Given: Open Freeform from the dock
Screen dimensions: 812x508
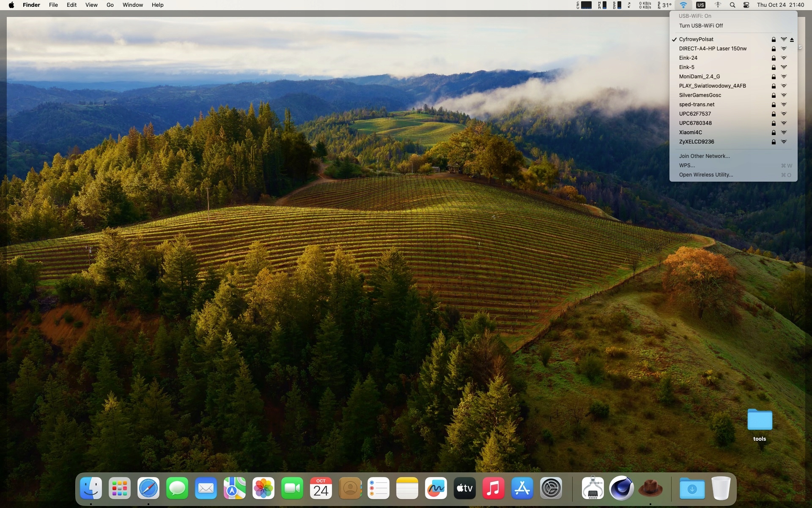Looking at the screenshot, I should click(436, 488).
